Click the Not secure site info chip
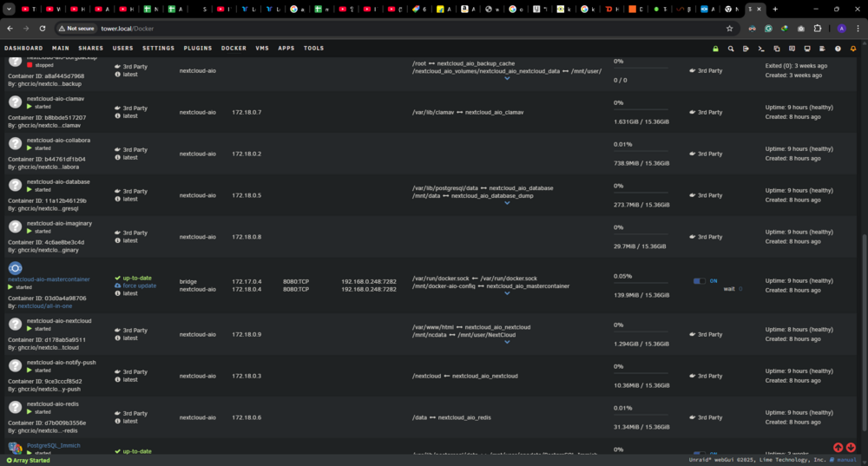 (x=77, y=29)
